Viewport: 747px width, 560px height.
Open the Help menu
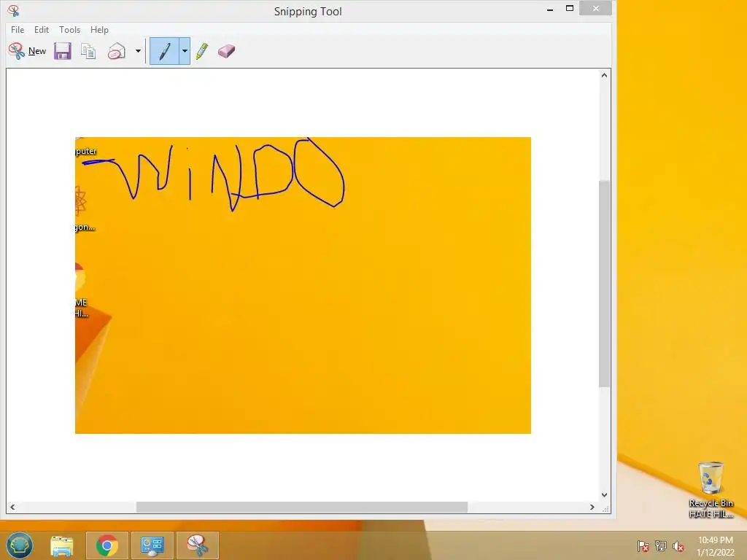pos(99,29)
